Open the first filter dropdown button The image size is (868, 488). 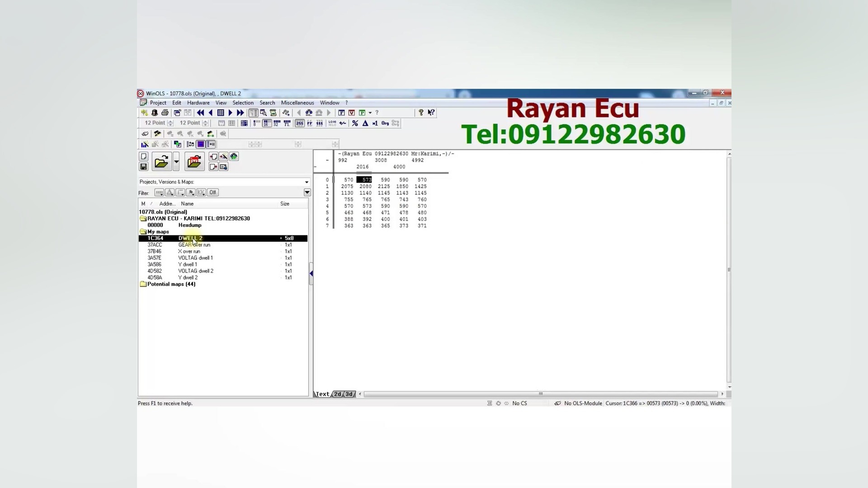(x=159, y=192)
